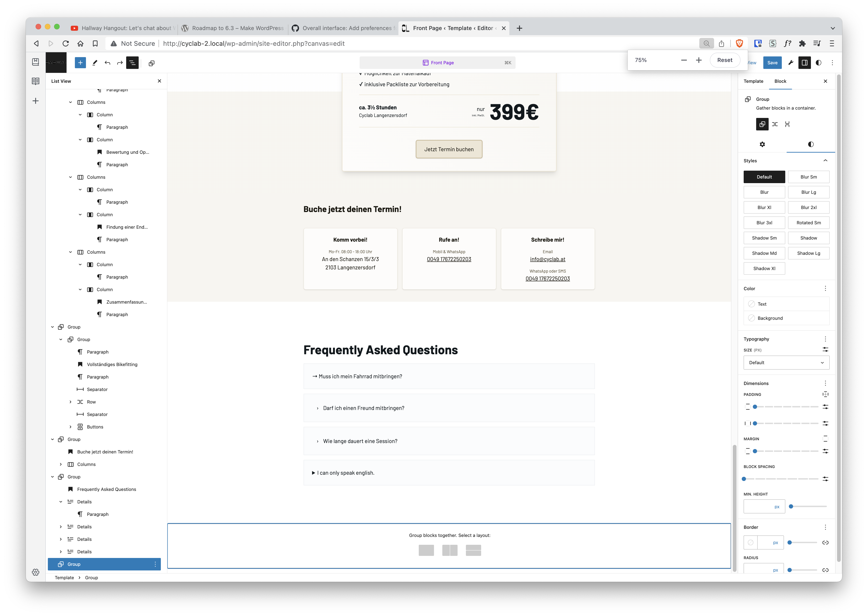This screenshot has height=616, width=868.
Task: Open the block inserter with blue plus icon
Action: [80, 63]
